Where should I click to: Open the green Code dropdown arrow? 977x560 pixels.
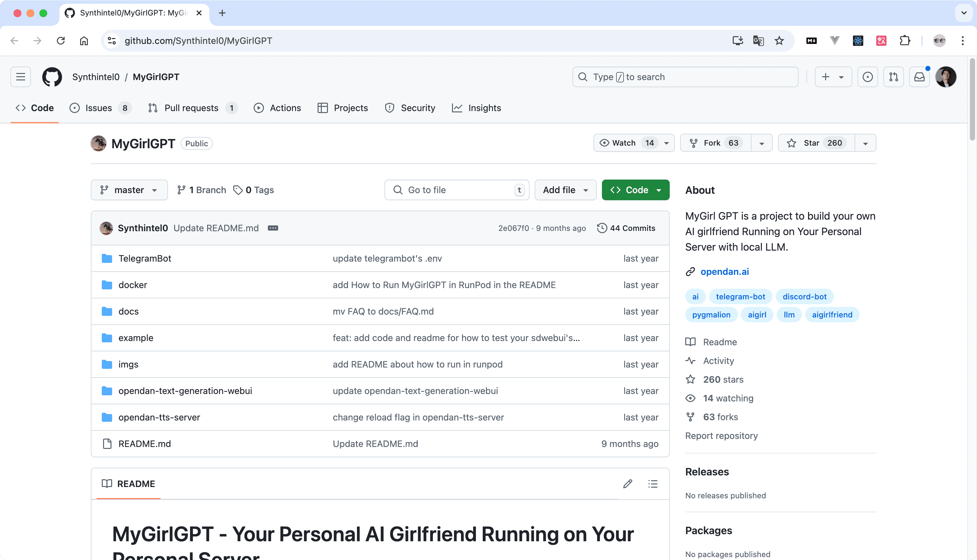click(x=659, y=190)
